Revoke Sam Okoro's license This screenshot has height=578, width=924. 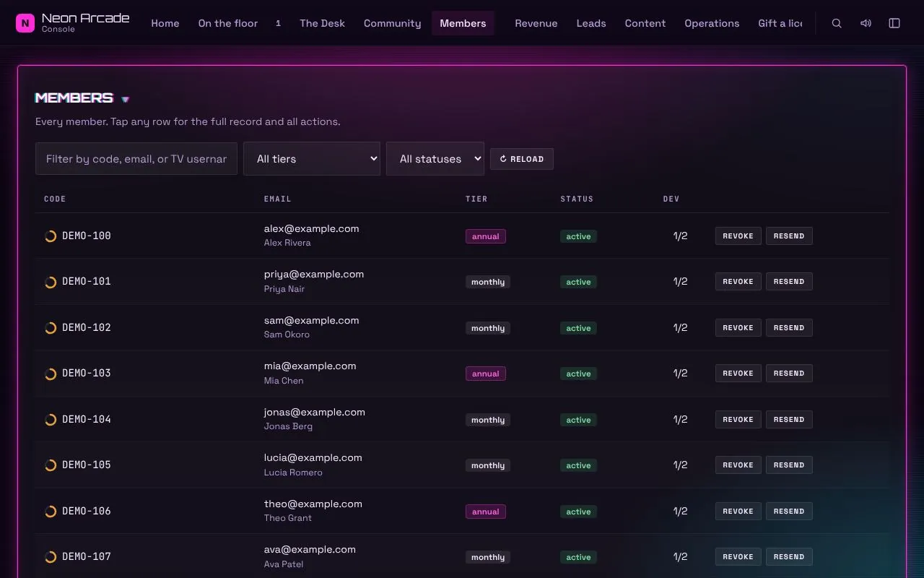738,327
